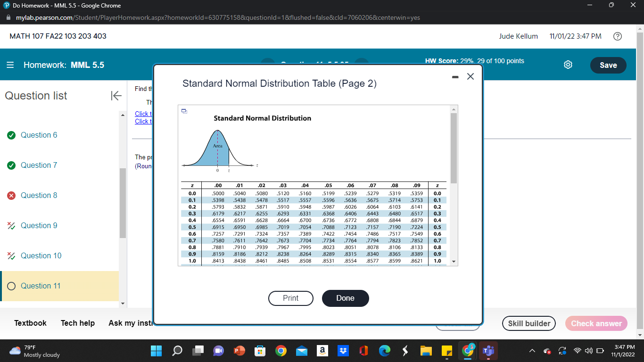This screenshot has width=644, height=362.
Task: Save the homework progress
Action: click(x=608, y=65)
